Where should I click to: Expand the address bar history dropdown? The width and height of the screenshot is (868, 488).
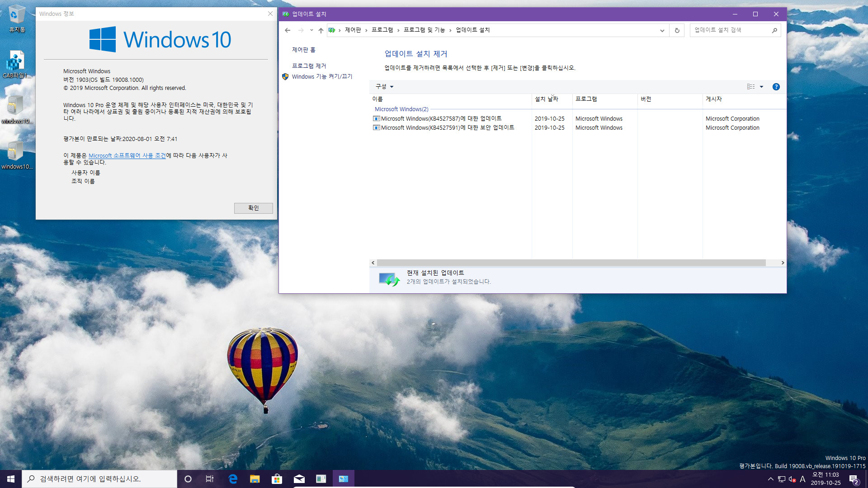coord(662,30)
